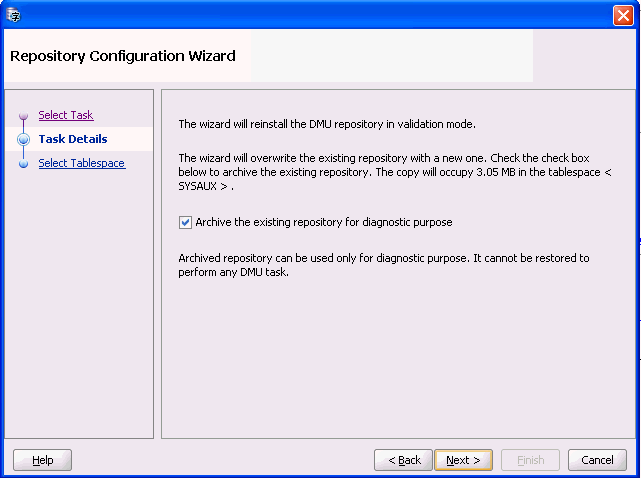Open Help for this wizard
The width and height of the screenshot is (641, 478).
[x=42, y=460]
